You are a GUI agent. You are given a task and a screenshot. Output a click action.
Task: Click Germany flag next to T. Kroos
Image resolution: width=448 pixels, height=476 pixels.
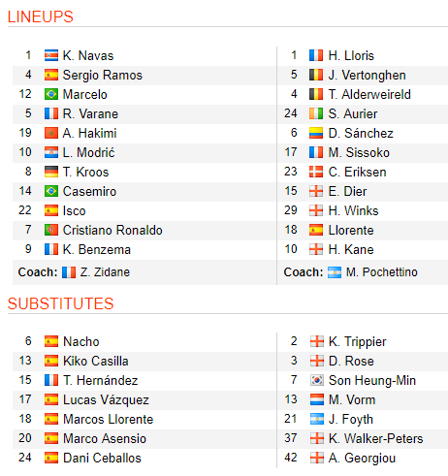pos(51,172)
